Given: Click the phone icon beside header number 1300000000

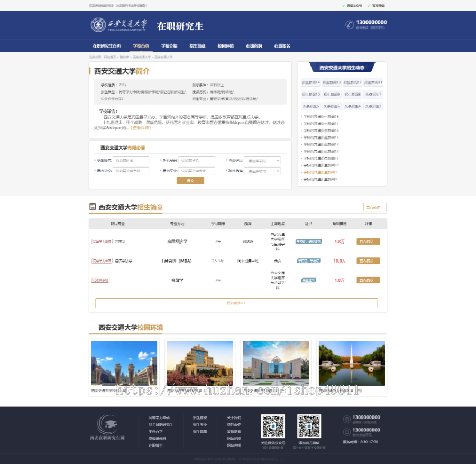Looking at the screenshot, I should point(350,24).
